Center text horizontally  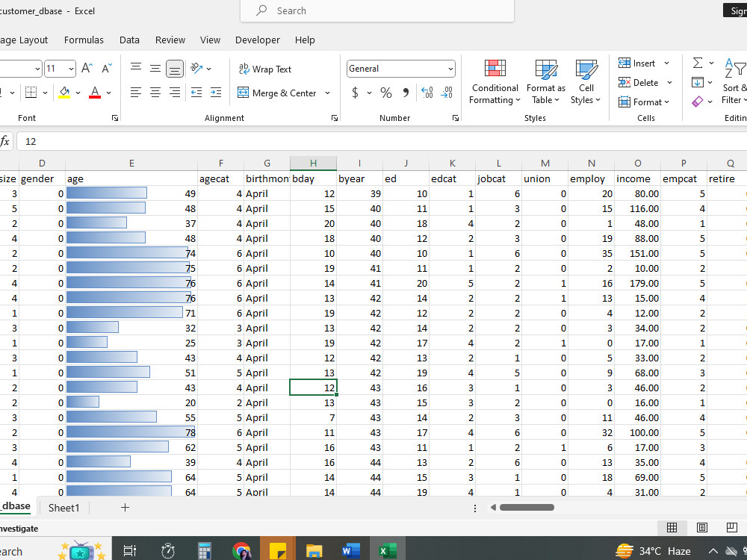[x=155, y=93]
